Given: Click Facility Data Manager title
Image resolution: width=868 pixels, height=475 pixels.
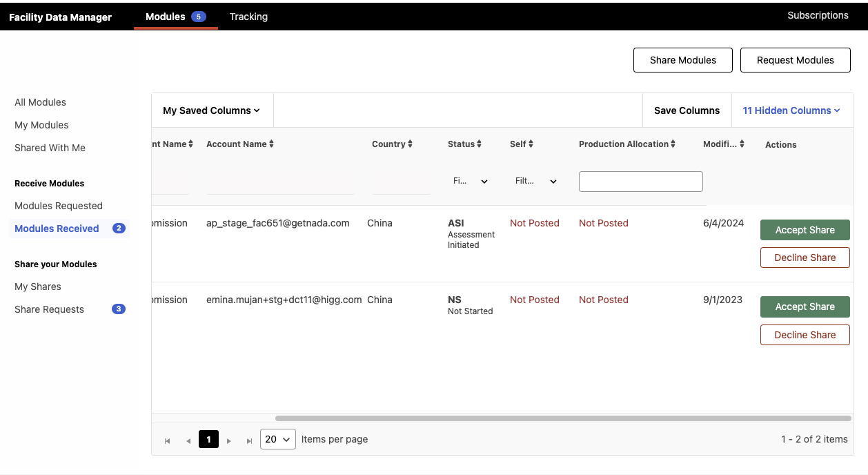Looking at the screenshot, I should [60, 17].
